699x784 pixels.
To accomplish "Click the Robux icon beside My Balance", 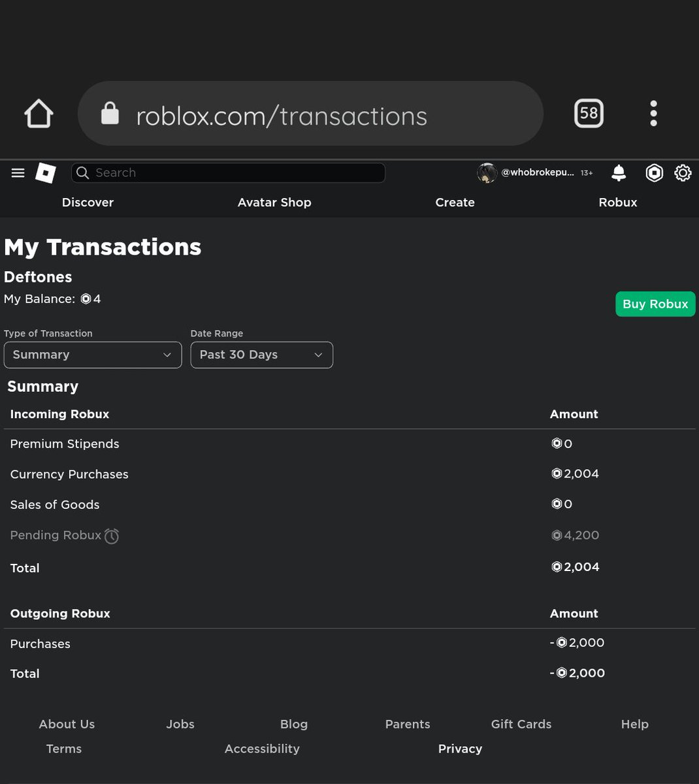I will (86, 299).
